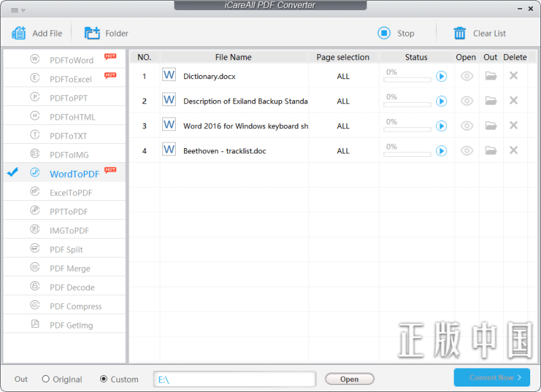Click ALL page selection for Dictionary.docx

click(343, 76)
